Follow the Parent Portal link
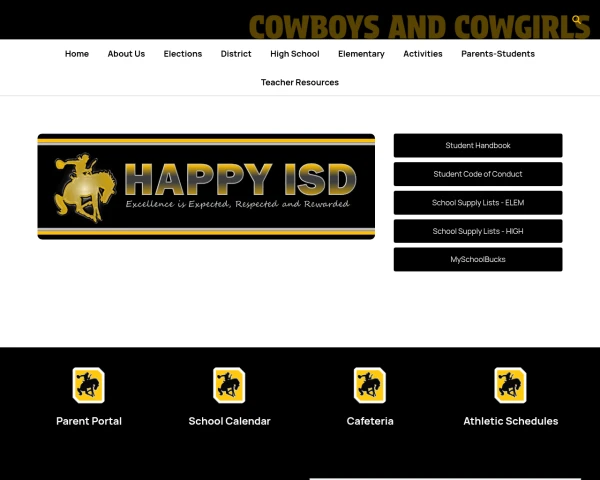The image size is (600, 480). point(89,421)
